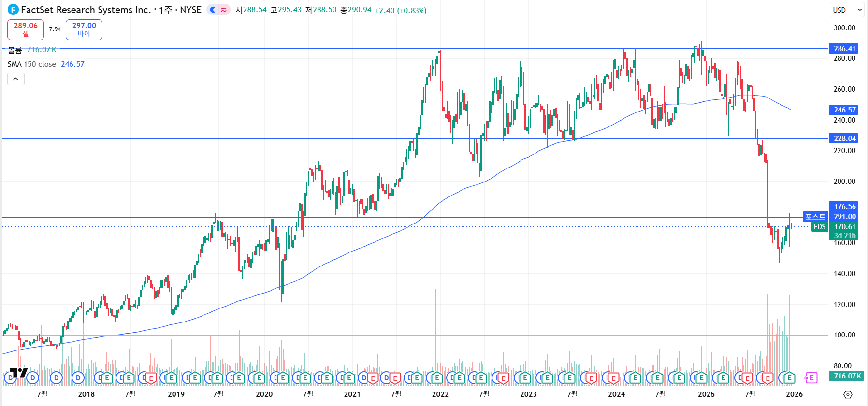Open chart settings via the hexagon gear icon
The width and height of the screenshot is (868, 406).
[x=848, y=394]
